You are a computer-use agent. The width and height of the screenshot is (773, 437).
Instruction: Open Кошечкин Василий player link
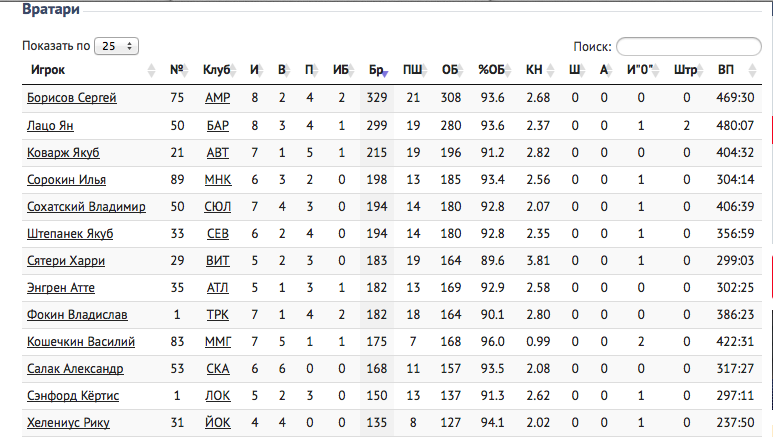point(81,342)
